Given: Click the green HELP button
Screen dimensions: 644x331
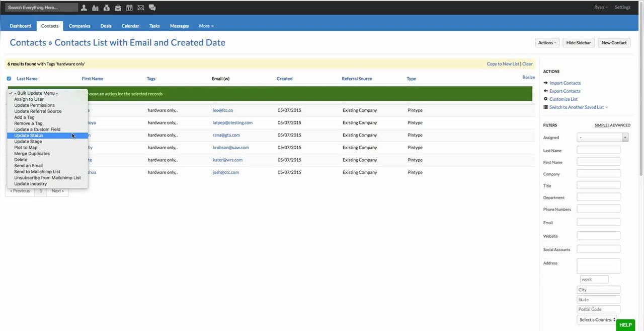Looking at the screenshot, I should (x=625, y=325).
